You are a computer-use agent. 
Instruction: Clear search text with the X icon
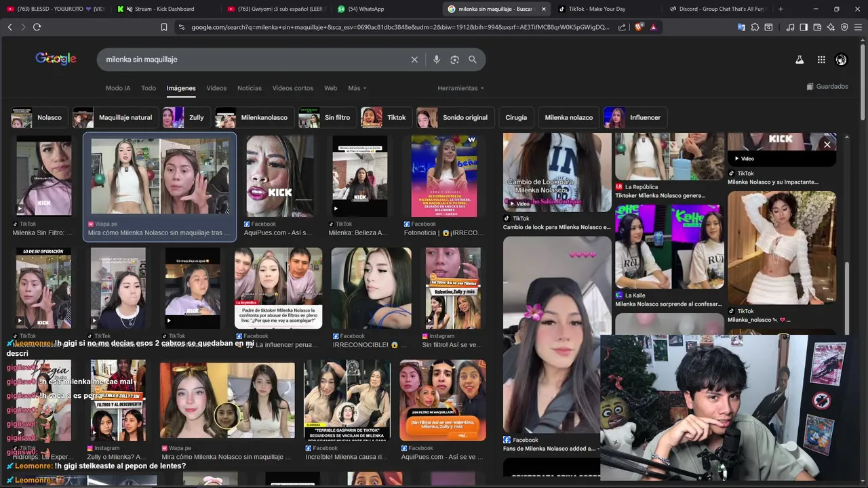point(414,60)
